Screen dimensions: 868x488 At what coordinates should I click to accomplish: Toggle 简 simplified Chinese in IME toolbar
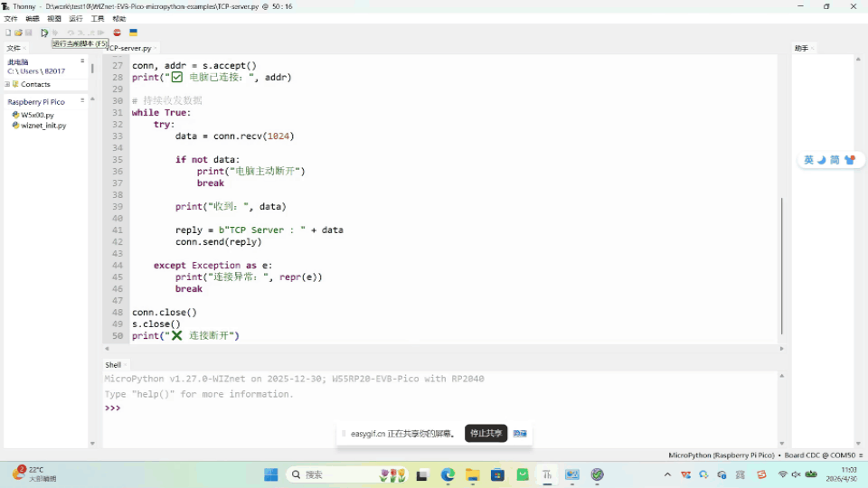(x=835, y=160)
